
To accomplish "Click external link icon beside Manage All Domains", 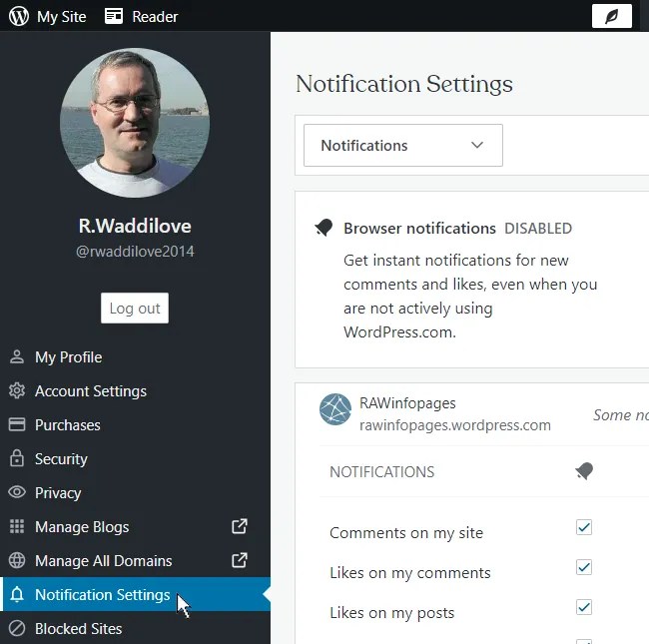I will pos(240,560).
